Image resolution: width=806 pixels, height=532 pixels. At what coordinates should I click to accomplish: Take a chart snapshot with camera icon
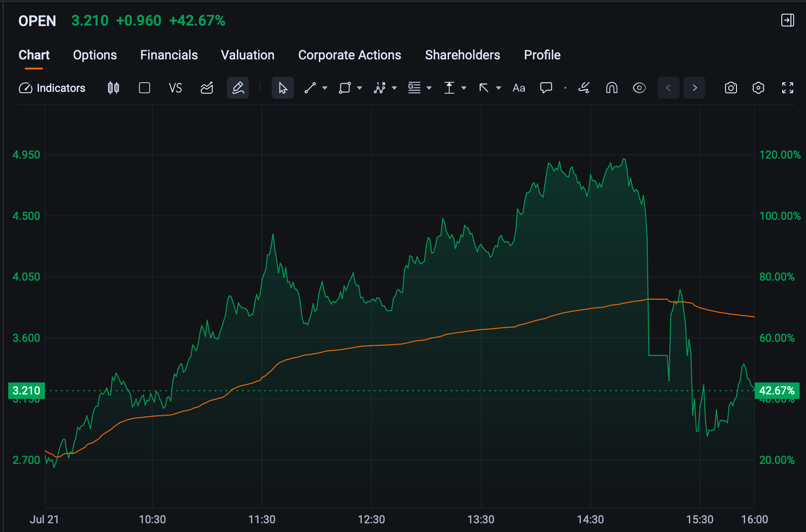[x=731, y=88]
